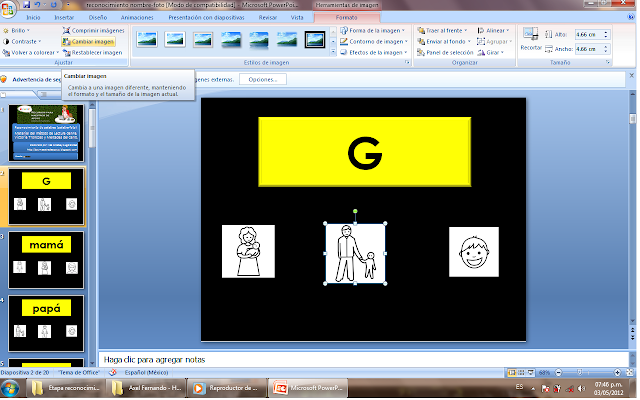
Task: Click the volume icon in system tray
Action: [582, 389]
